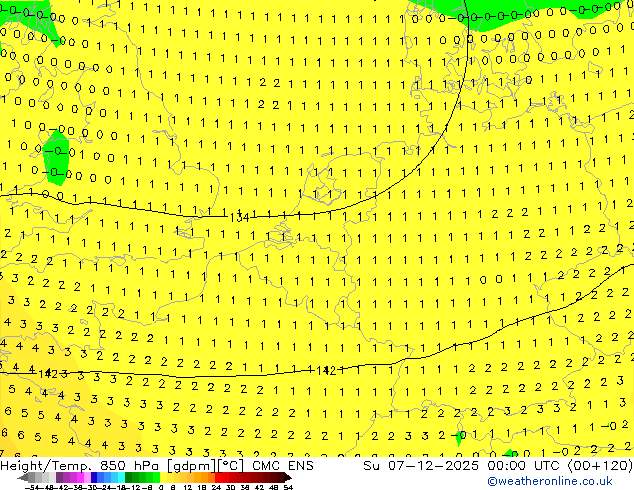Image resolution: width=634 pixels, height=490 pixels.
Task: Click the CMC ENS model label
Action: click(283, 466)
